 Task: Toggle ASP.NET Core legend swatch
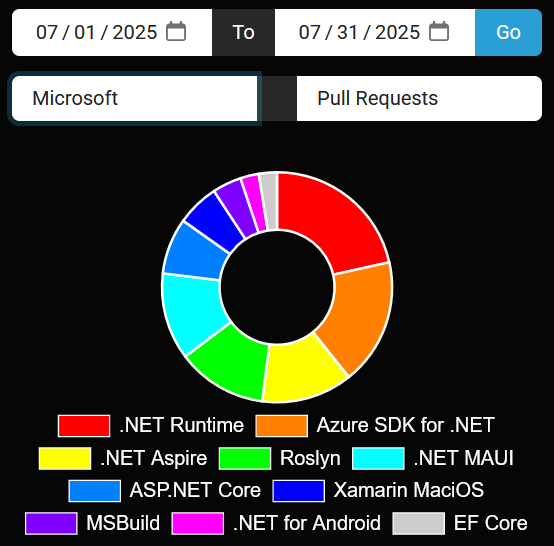[x=95, y=491]
